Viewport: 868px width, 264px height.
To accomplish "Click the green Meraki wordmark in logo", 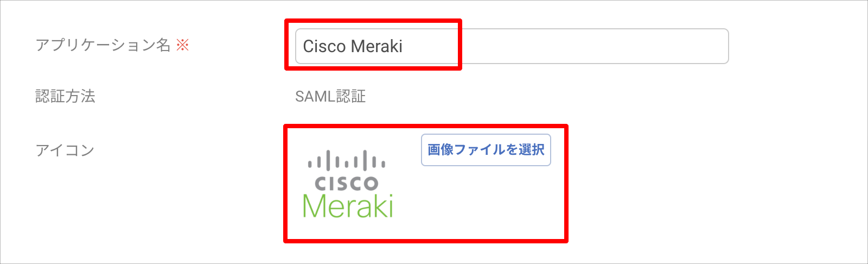I will (x=348, y=206).
